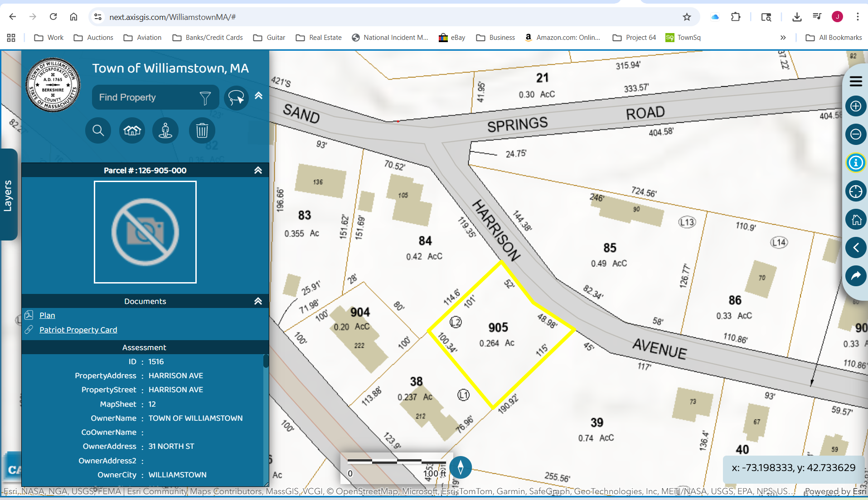Click the compass north arrow
Viewport: 868px width, 500px height.
[461, 467]
